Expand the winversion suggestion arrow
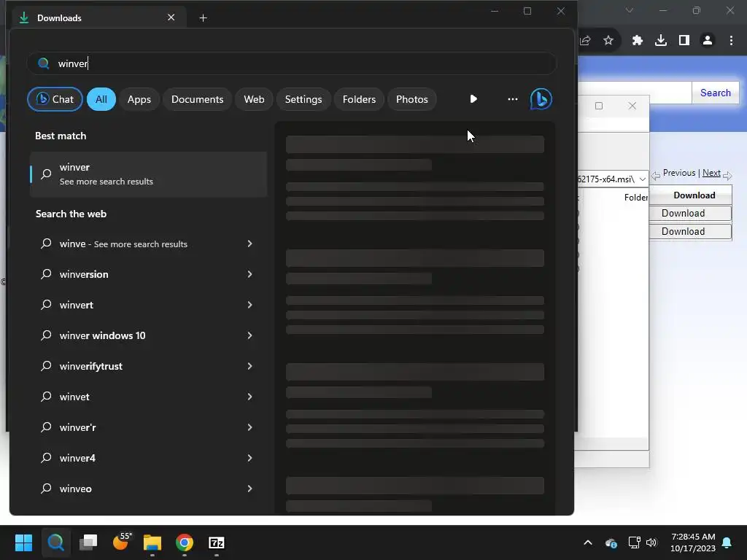The width and height of the screenshot is (747, 560). point(249,274)
